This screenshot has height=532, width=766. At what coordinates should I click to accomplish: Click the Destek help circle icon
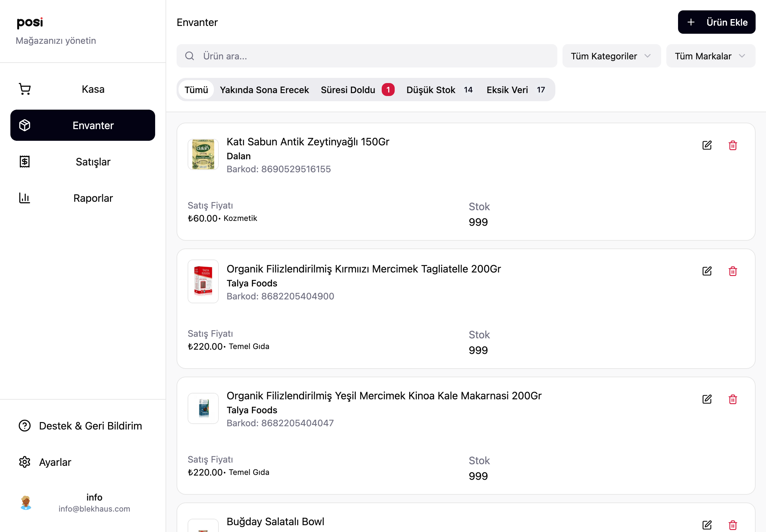25,426
